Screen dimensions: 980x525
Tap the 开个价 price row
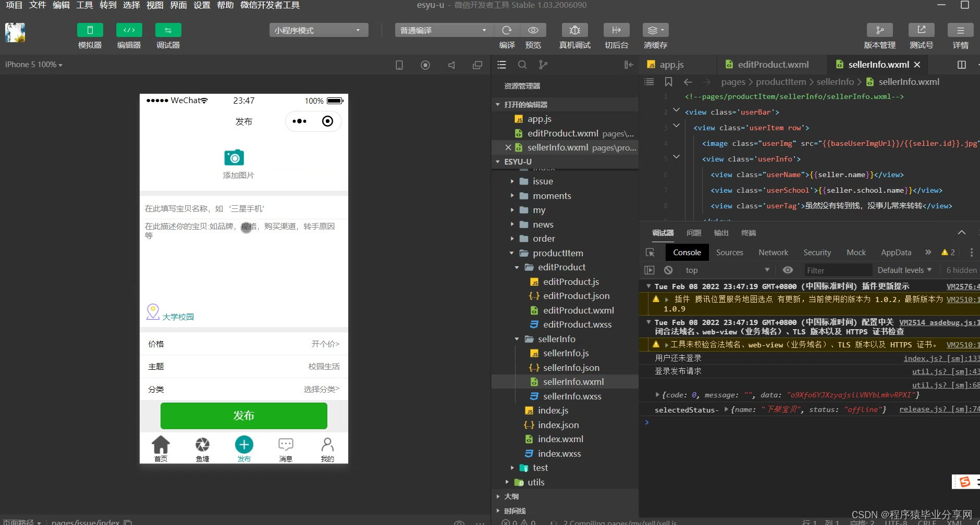pyautogui.click(x=243, y=344)
